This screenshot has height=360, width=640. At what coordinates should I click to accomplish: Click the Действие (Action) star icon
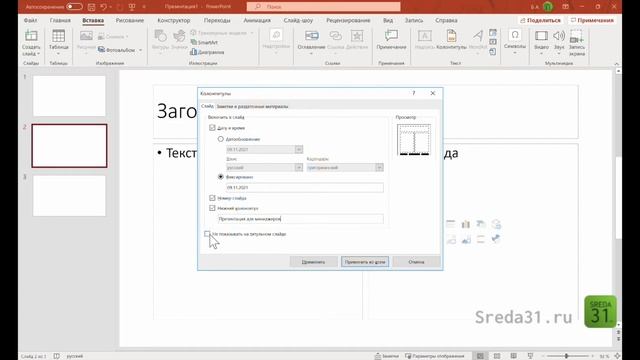(357, 36)
